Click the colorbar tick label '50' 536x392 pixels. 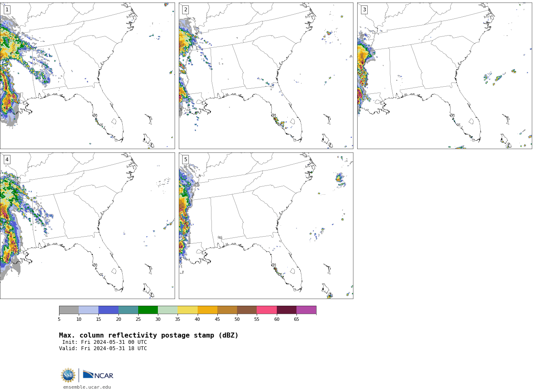[237, 320]
